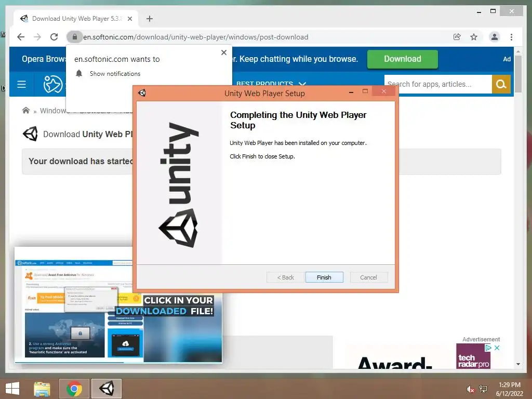532x399 pixels.
Task: Open the Softonic hamburger menu
Action: pyautogui.click(x=21, y=84)
